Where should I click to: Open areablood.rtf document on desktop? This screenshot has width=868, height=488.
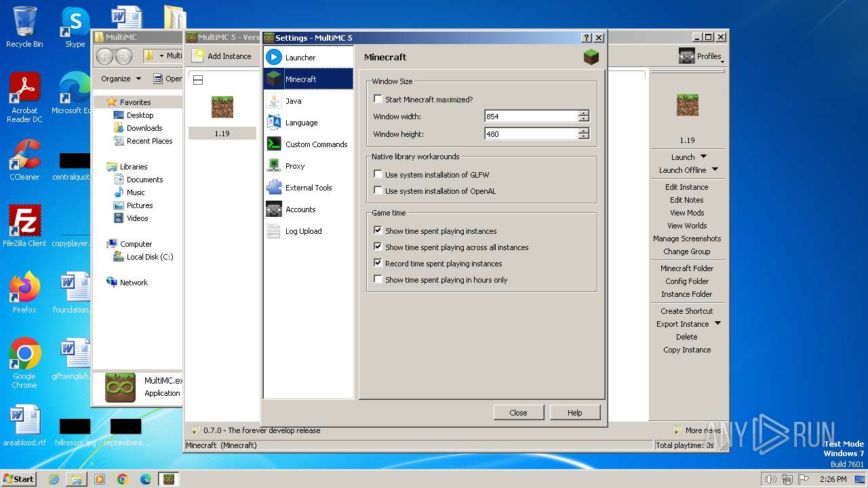(24, 420)
